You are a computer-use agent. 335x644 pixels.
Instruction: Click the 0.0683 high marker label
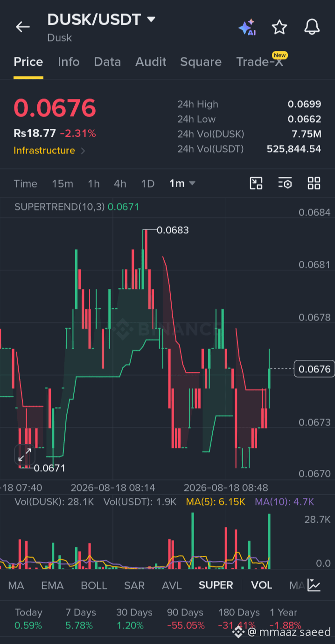(173, 230)
